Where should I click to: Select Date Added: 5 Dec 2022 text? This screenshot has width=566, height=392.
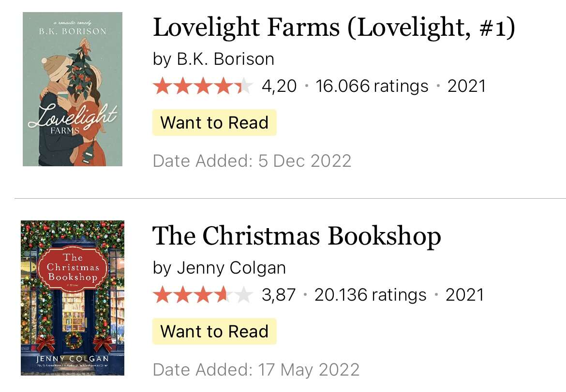coord(252,161)
